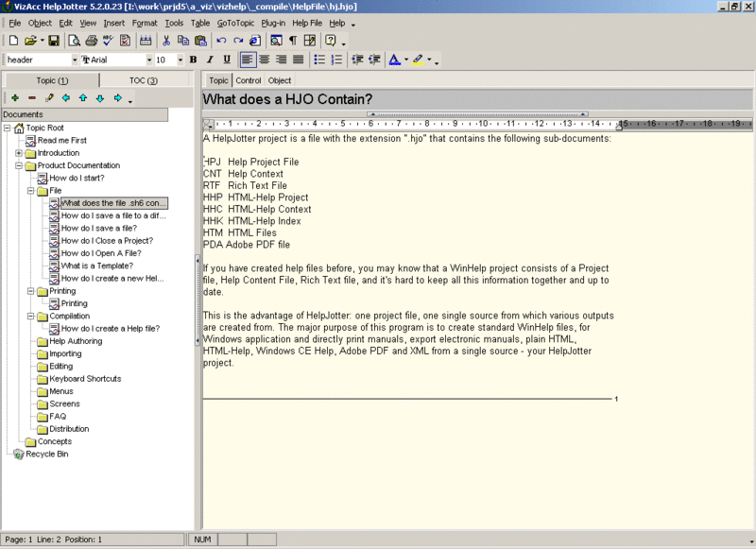Select the FAQ folder

click(58, 417)
